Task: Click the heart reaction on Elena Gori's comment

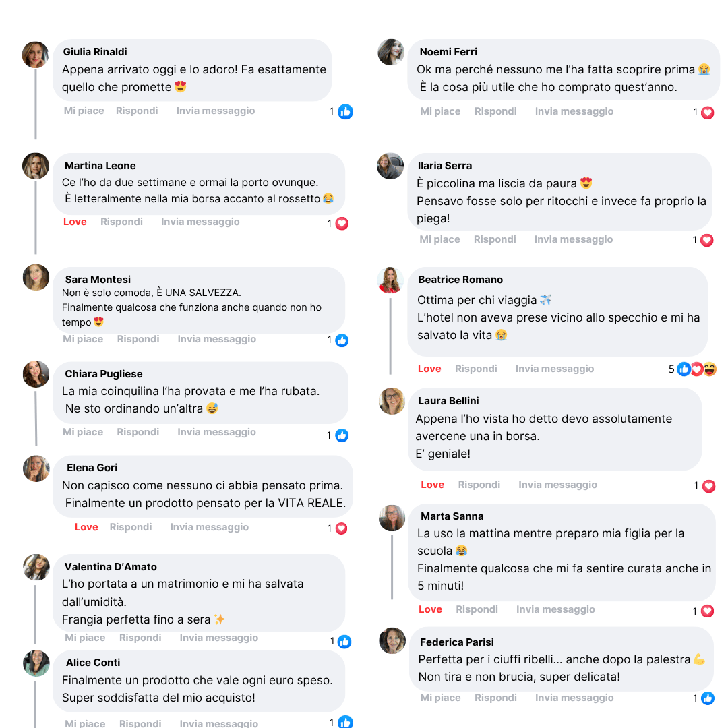Action: [x=342, y=528]
